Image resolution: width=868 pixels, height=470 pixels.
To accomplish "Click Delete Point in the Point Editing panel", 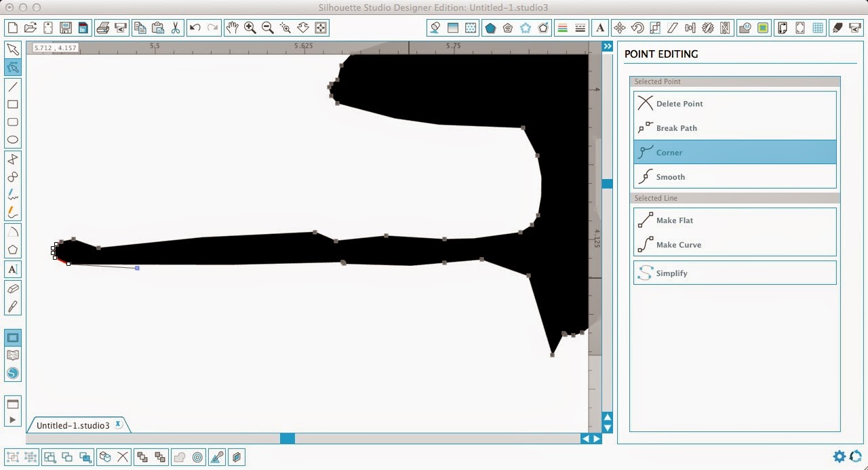I will click(x=734, y=103).
